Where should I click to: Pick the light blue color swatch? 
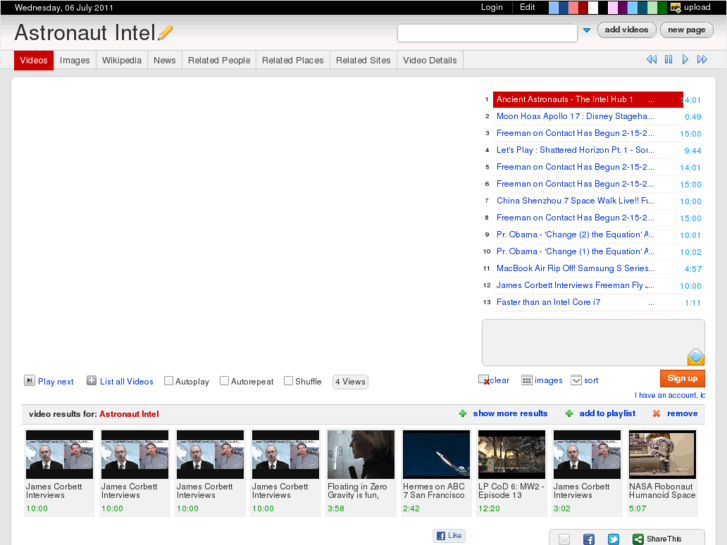(553, 8)
